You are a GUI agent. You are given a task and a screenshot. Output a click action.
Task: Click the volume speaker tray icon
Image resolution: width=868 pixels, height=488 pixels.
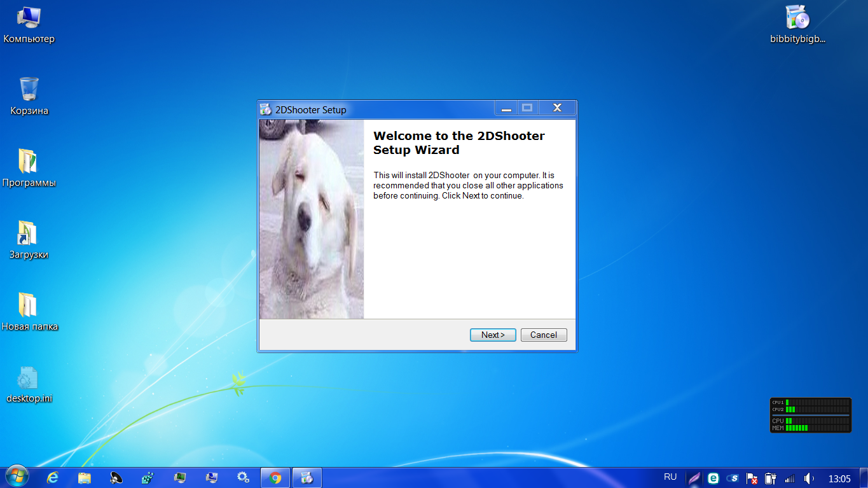(809, 478)
